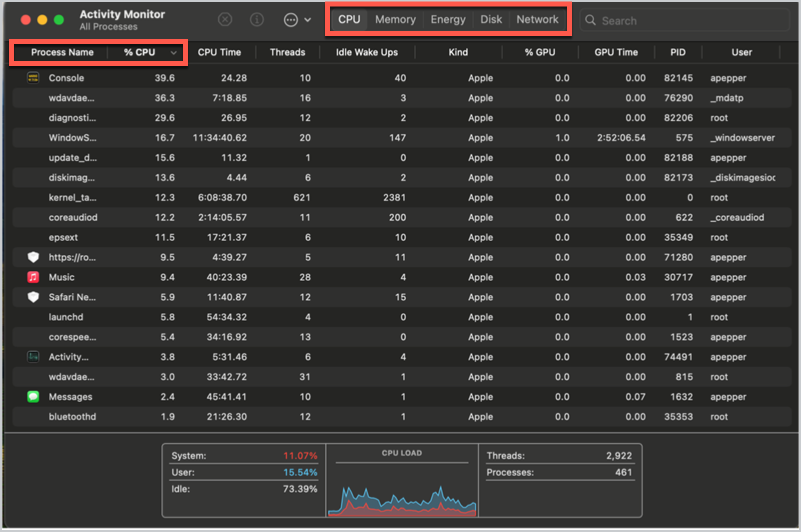This screenshot has width=801, height=532.
Task: Open the ellipsis action menu dropdown
Action: 297,20
